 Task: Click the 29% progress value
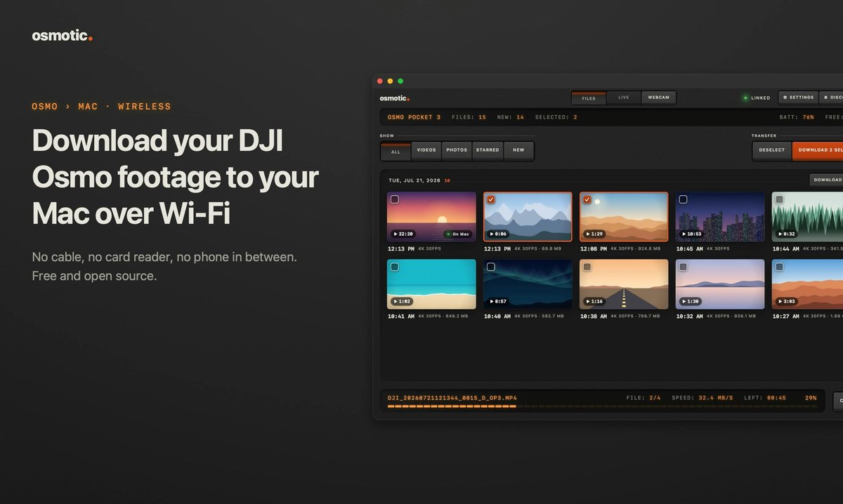tap(811, 398)
